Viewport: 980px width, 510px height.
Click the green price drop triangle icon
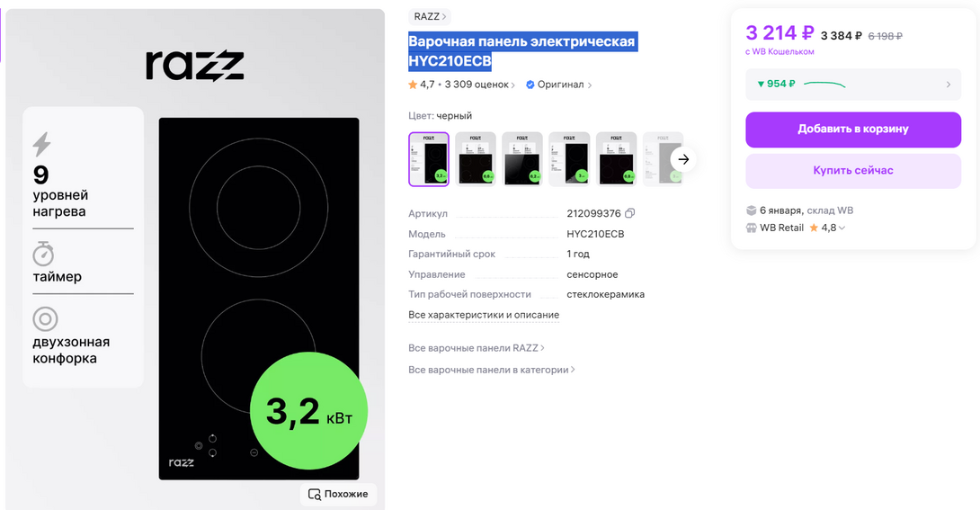(x=761, y=84)
